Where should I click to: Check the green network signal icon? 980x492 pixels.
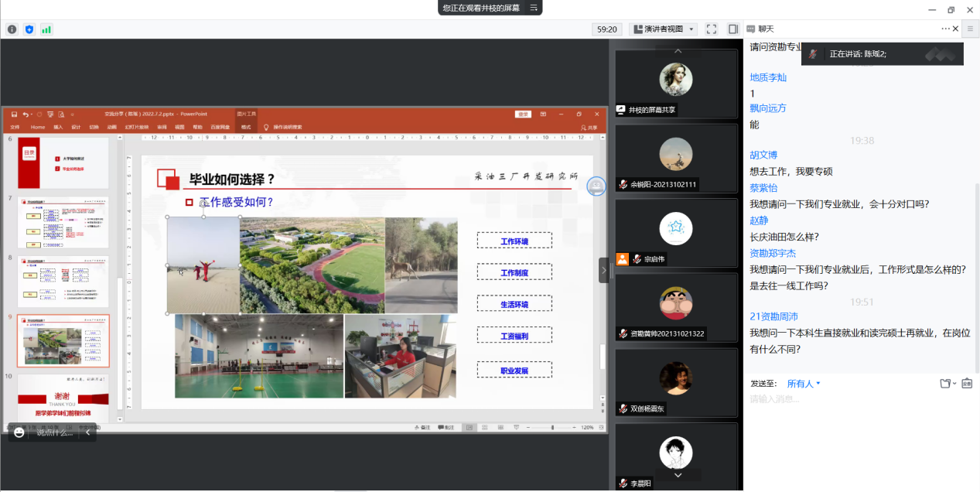click(x=46, y=29)
